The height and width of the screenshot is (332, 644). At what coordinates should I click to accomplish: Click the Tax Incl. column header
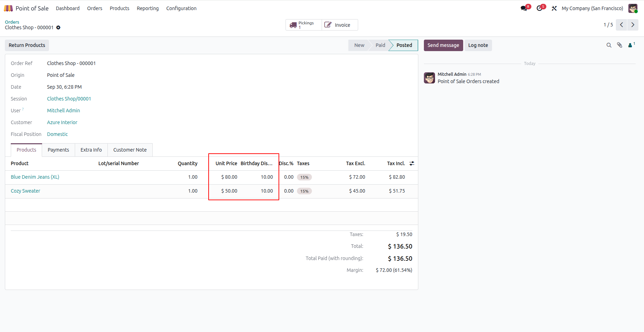pyautogui.click(x=396, y=163)
